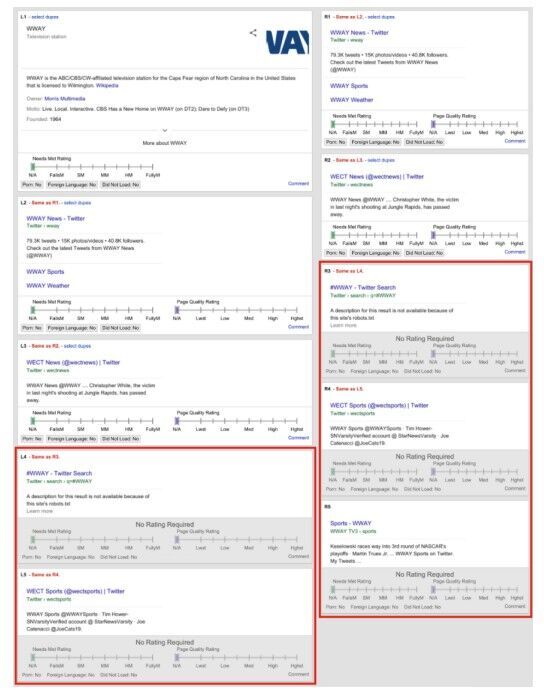The height and width of the screenshot is (695, 544).
Task: Open WWAY Sports sitelink in R1 result
Action: (x=349, y=86)
